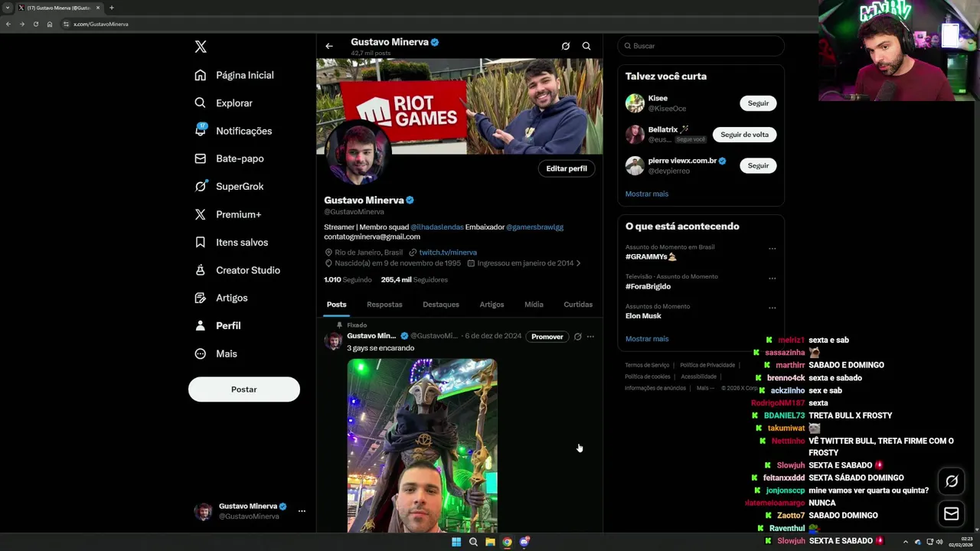The width and height of the screenshot is (980, 551).
Task: Open Notificações in the sidebar
Action: pos(234,131)
